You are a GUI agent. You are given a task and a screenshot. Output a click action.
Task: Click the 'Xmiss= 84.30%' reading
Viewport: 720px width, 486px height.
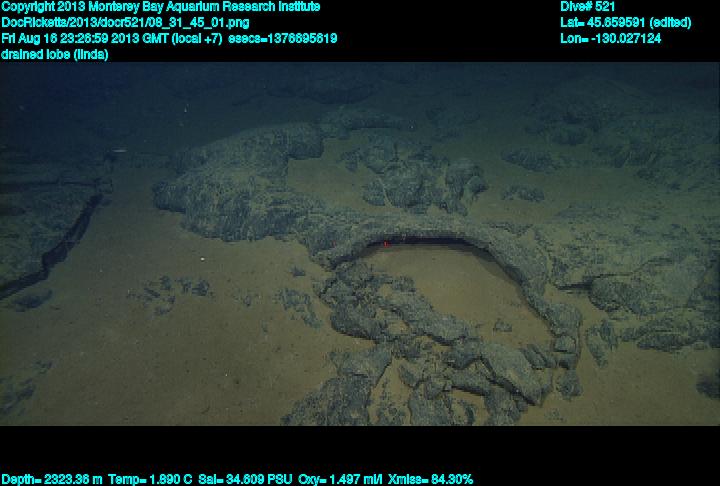point(430,480)
